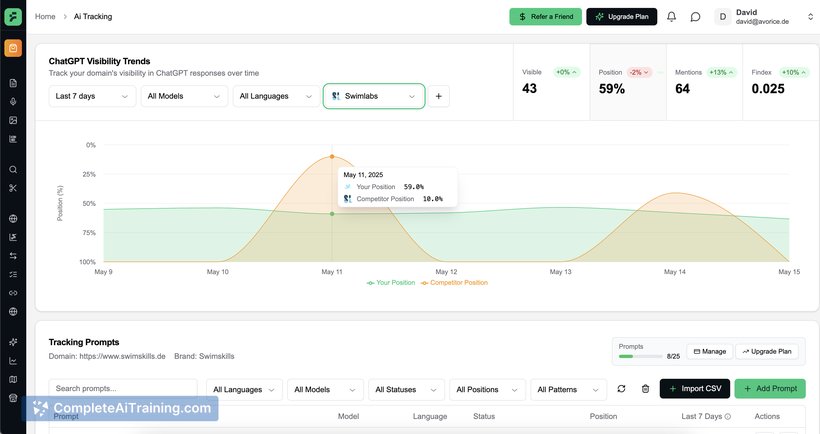This screenshot has height=434, width=820.
Task: Open the chat bubble messages icon
Action: pyautogui.click(x=695, y=17)
